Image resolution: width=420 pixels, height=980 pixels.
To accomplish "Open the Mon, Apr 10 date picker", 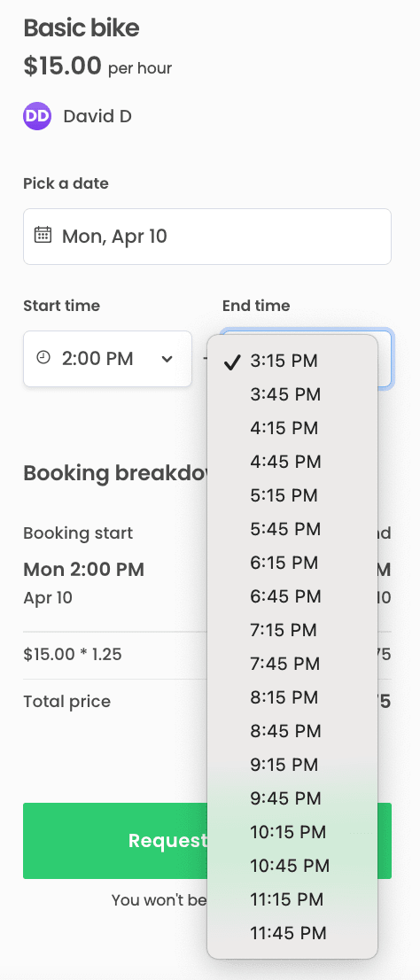I will [207, 237].
